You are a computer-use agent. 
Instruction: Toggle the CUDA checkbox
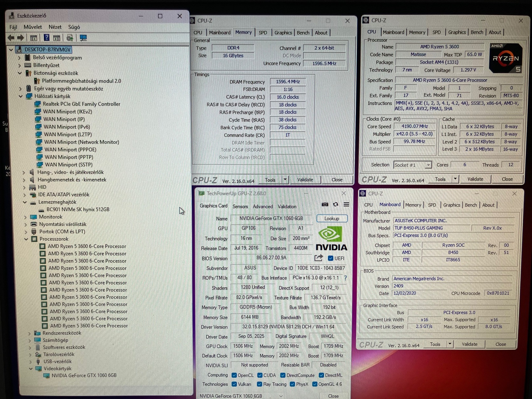(260, 375)
